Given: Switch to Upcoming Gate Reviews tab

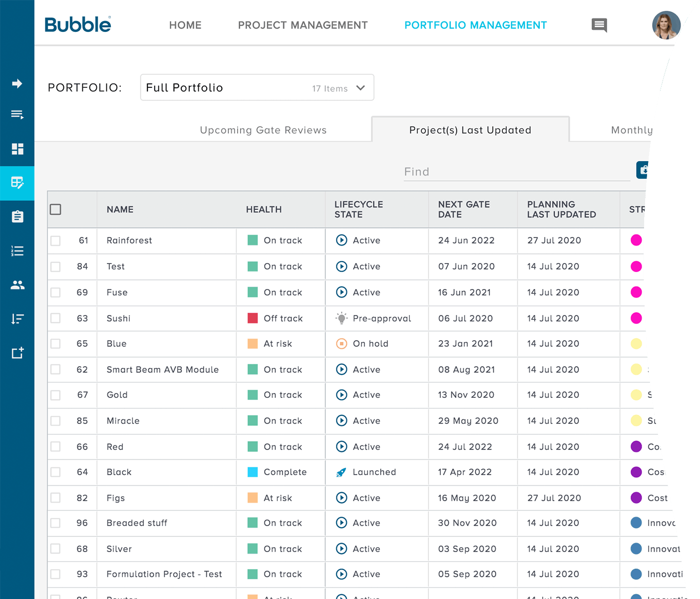Looking at the screenshot, I should tap(263, 130).
